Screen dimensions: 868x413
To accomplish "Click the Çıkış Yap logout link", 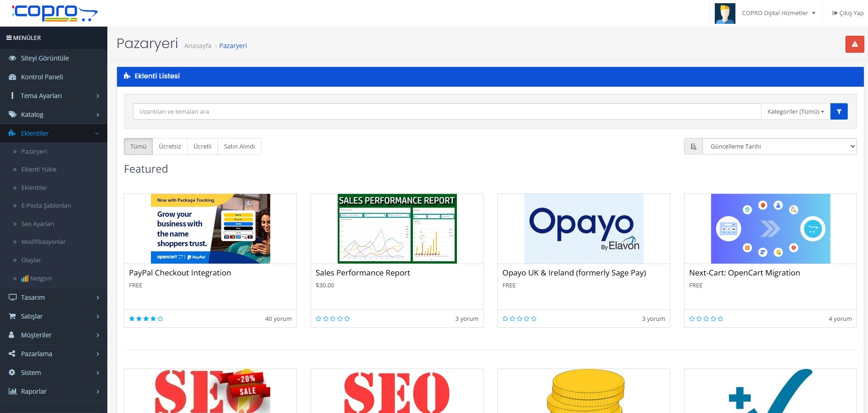I will point(847,13).
